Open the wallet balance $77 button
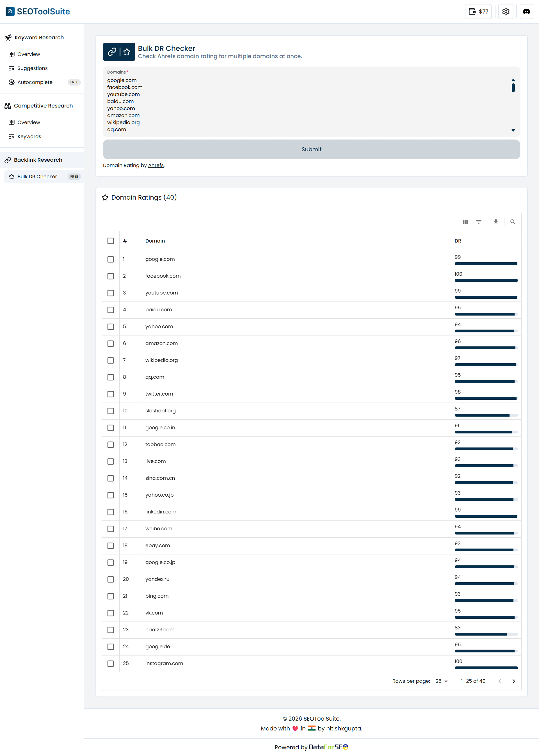Viewport: 539px width, 756px height. coord(478,12)
